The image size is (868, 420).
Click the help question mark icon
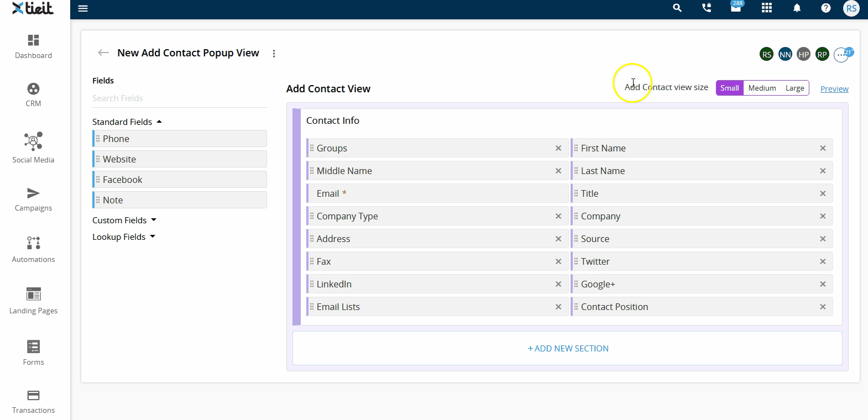coord(826,8)
